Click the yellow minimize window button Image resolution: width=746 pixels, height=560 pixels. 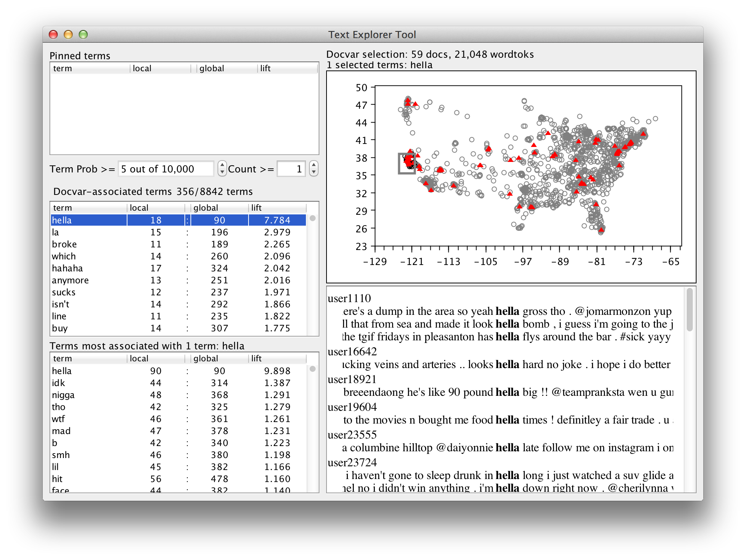click(x=68, y=34)
